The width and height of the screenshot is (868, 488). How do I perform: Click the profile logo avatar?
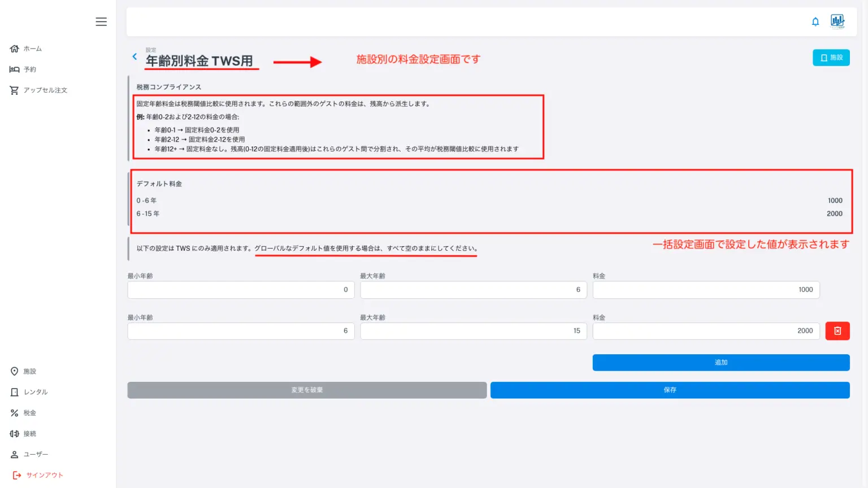pos(837,21)
